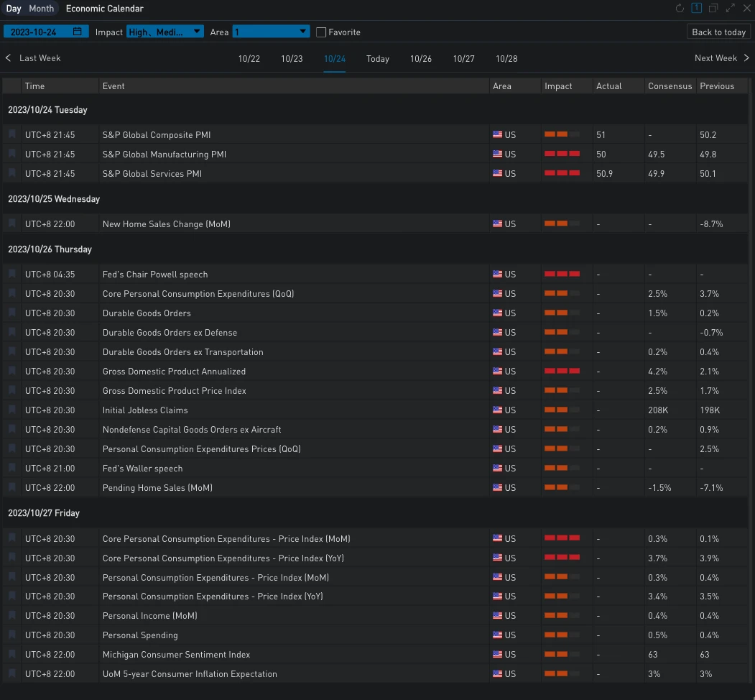Go to Next Week
This screenshot has height=700, width=755.
click(x=721, y=58)
